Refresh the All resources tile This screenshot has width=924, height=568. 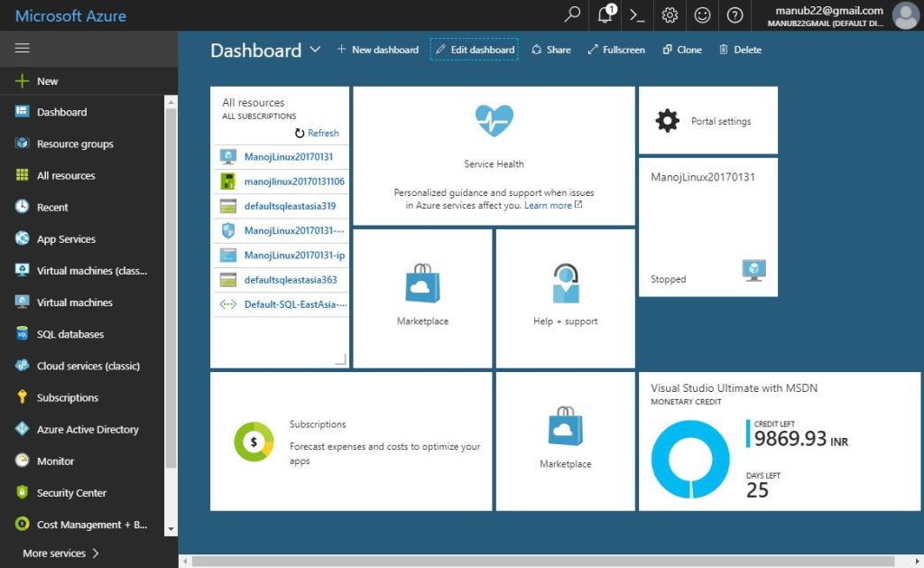(x=316, y=132)
